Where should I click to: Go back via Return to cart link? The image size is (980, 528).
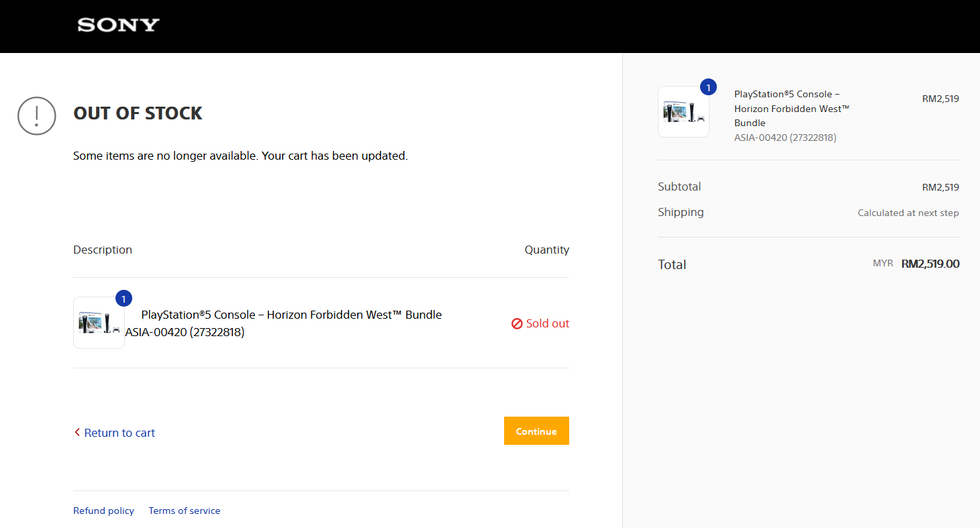[115, 433]
